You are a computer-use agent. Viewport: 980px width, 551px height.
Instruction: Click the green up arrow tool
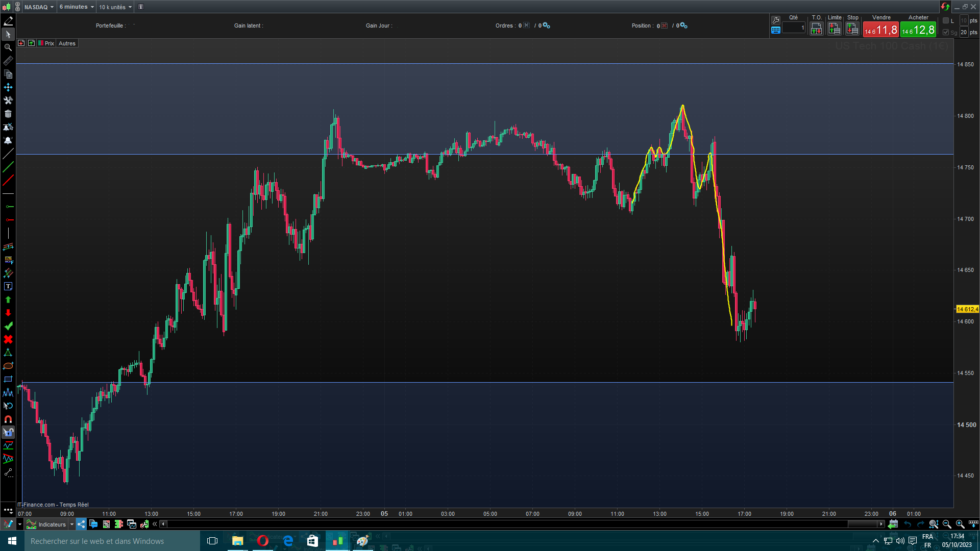tap(8, 299)
